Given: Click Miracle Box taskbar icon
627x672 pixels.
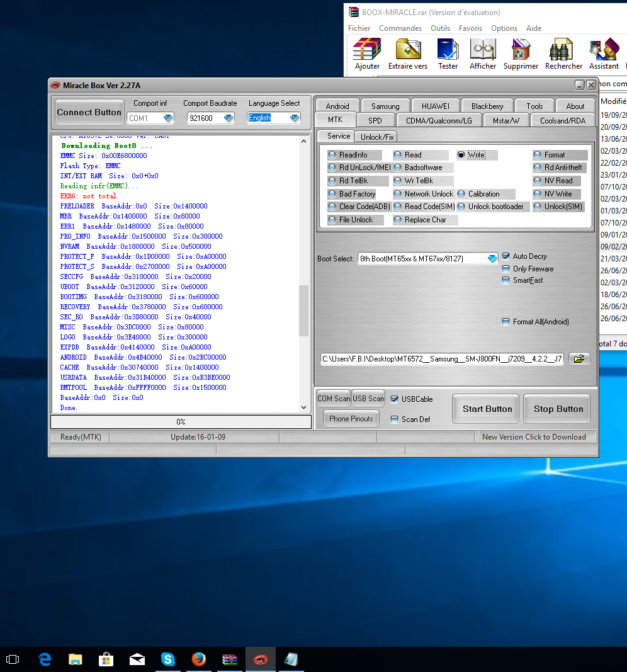Looking at the screenshot, I should pos(261,659).
